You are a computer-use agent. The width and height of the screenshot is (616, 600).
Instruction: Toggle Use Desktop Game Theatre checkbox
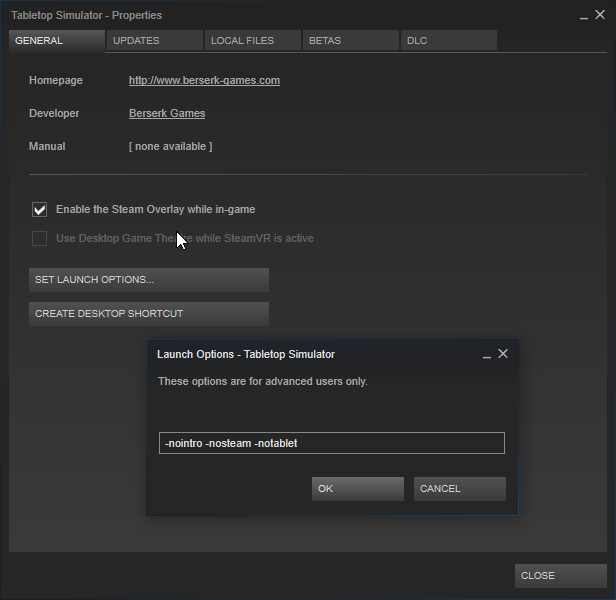[x=39, y=239]
